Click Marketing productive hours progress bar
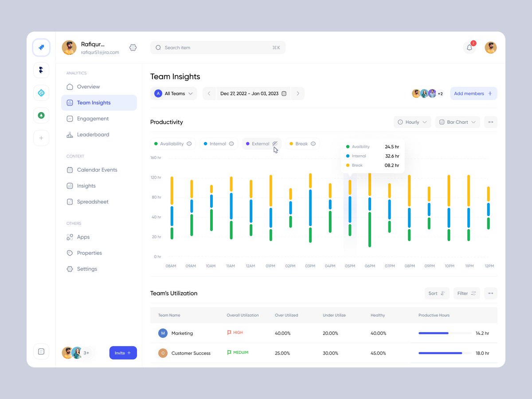The image size is (532, 399). [445, 333]
